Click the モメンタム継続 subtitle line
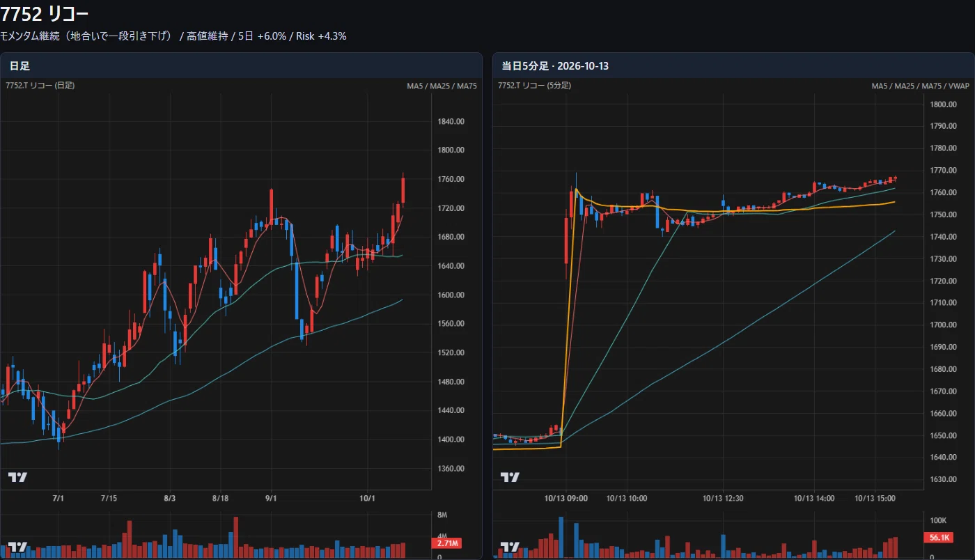 click(x=173, y=36)
